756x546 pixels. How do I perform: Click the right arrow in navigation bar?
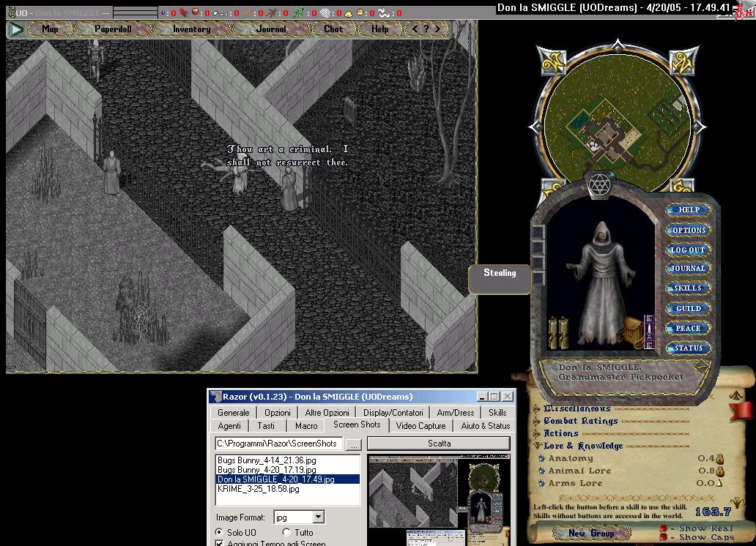[437, 29]
